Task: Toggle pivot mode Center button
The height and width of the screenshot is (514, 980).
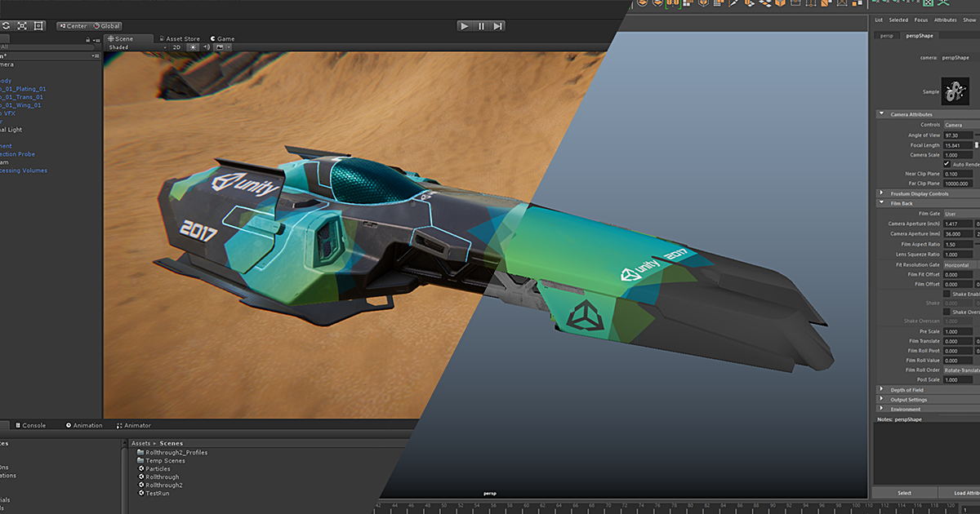Action: [x=73, y=26]
